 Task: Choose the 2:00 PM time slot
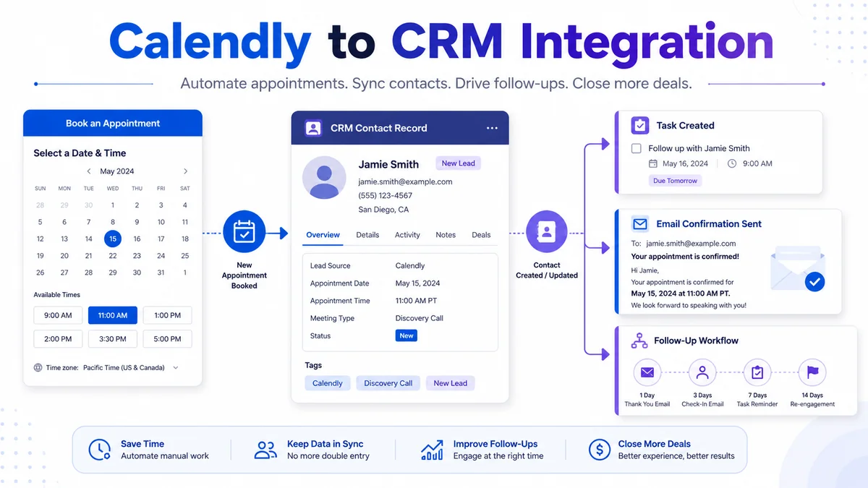58,338
